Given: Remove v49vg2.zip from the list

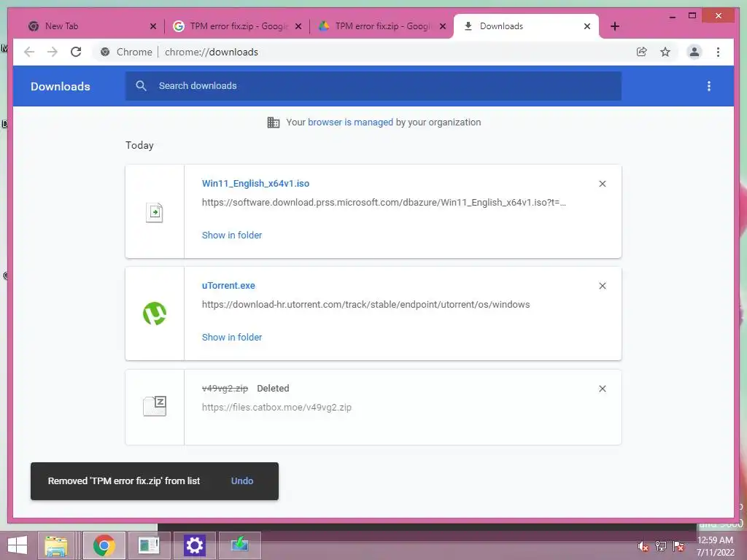Looking at the screenshot, I should coord(602,389).
